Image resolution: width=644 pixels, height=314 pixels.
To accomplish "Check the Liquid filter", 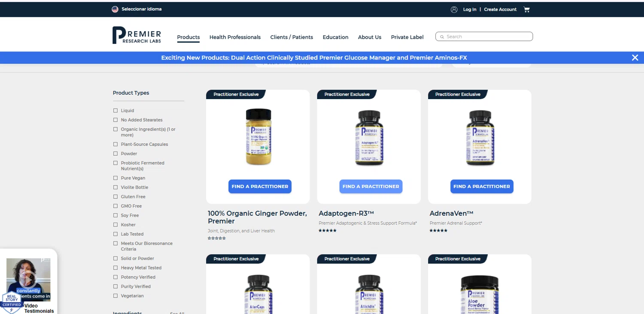I will point(115,111).
